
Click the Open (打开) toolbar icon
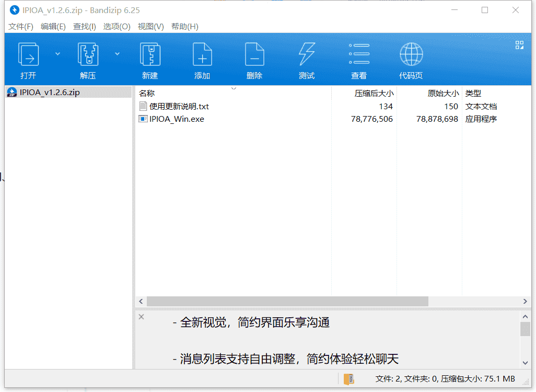pyautogui.click(x=28, y=54)
